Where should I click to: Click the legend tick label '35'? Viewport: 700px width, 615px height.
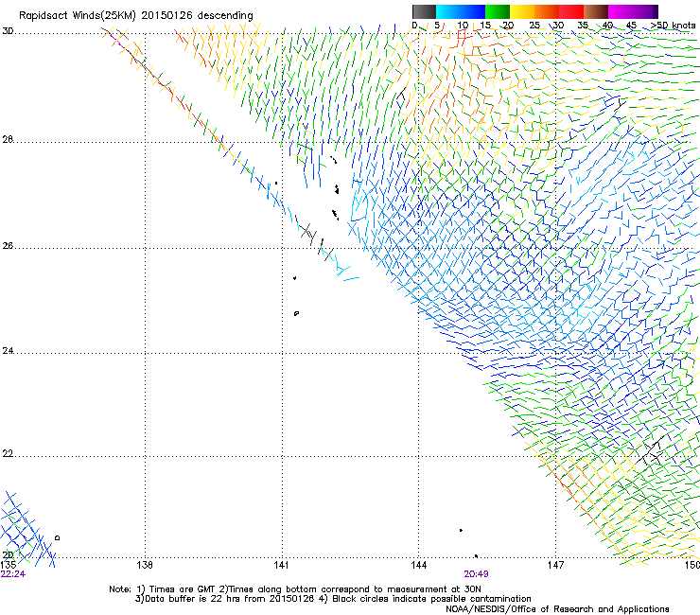[x=583, y=26]
